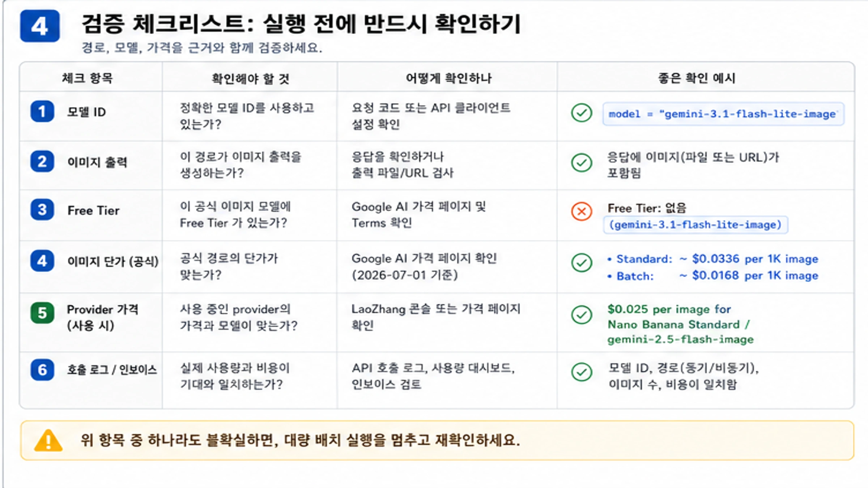868x488 pixels.
Task: Click the large blue section 4 badge
Action: (x=40, y=26)
